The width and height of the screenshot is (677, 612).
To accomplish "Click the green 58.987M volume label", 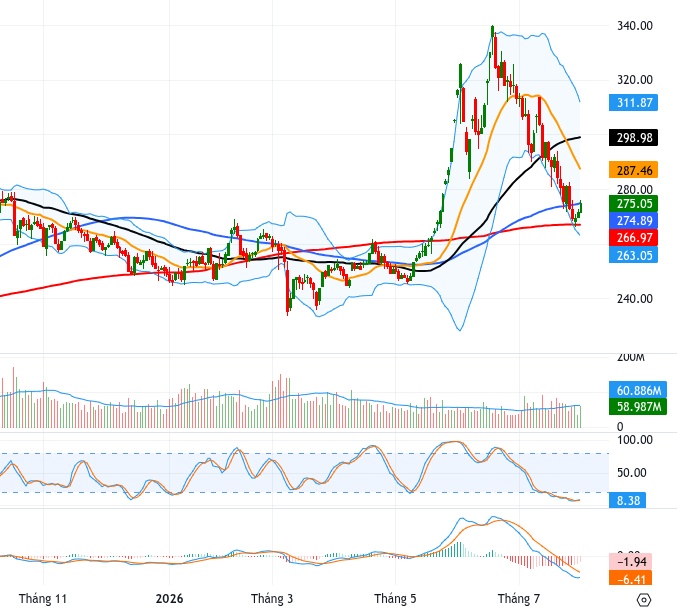I will (638, 407).
